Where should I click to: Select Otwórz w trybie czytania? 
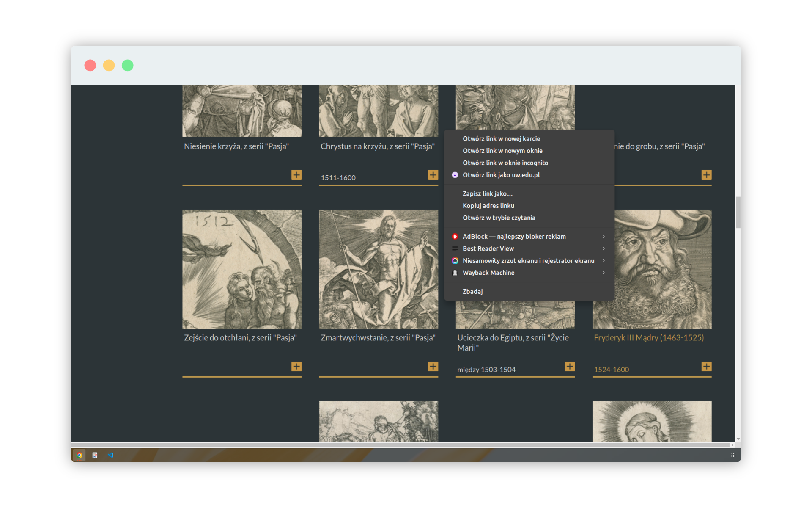[x=529, y=218]
